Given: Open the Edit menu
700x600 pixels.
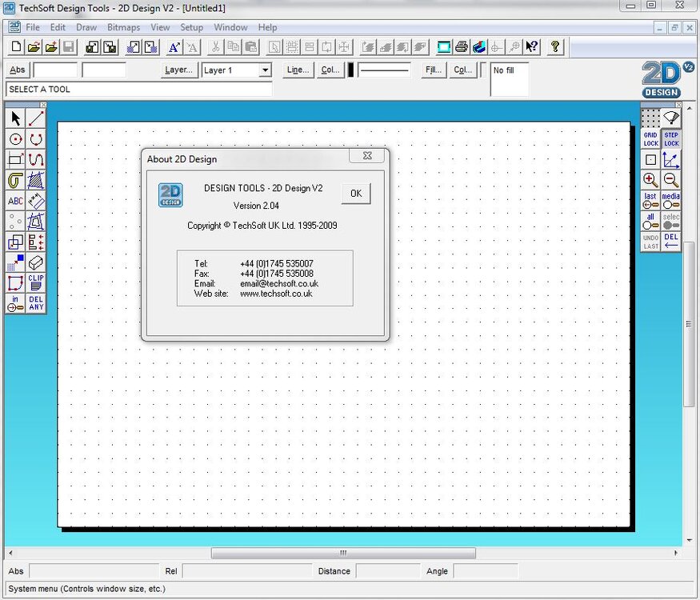Looking at the screenshot, I should (x=58, y=28).
